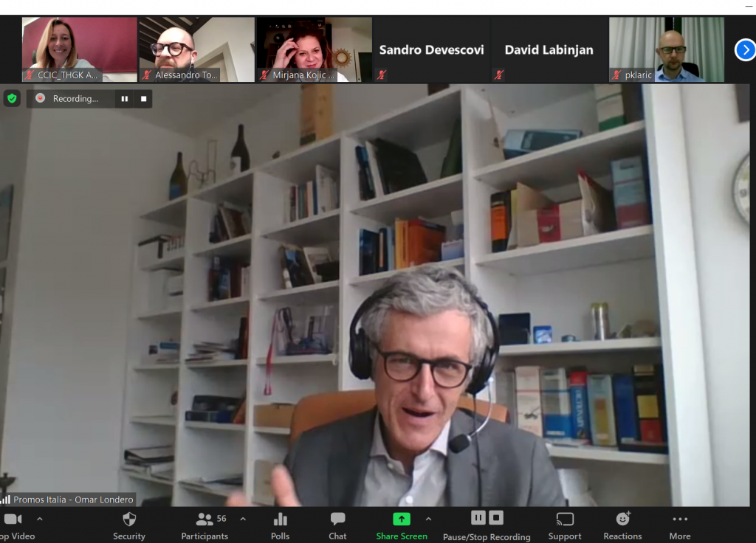756x543 pixels.
Task: Select the Alessandro To... video thumbnail
Action: 196,49
